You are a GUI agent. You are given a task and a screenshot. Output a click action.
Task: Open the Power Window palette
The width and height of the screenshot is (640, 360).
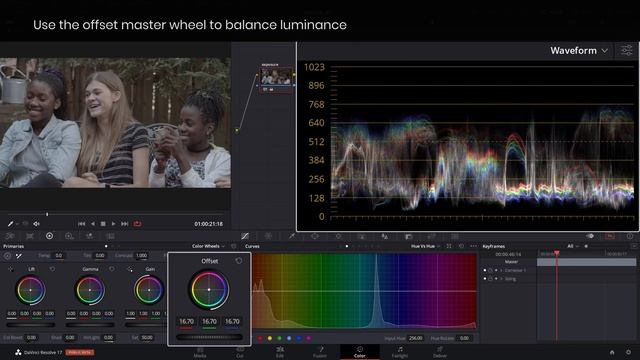pyautogui.click(x=315, y=236)
